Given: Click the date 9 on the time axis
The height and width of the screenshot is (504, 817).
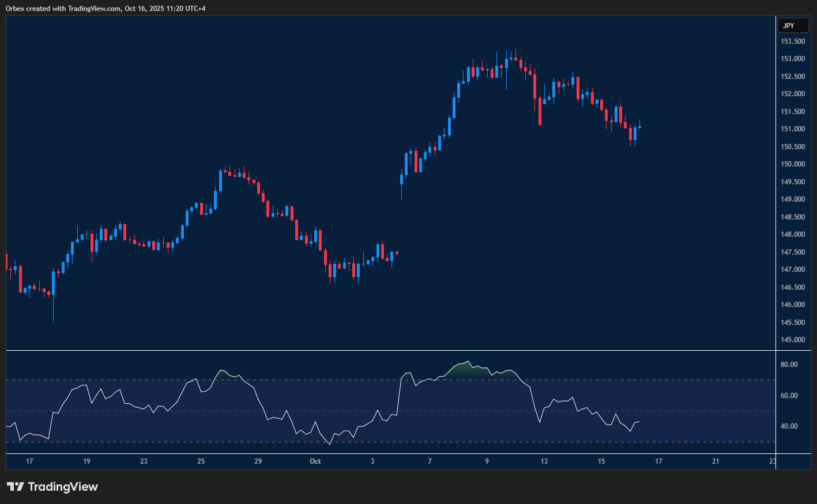Looking at the screenshot, I should [x=486, y=461].
